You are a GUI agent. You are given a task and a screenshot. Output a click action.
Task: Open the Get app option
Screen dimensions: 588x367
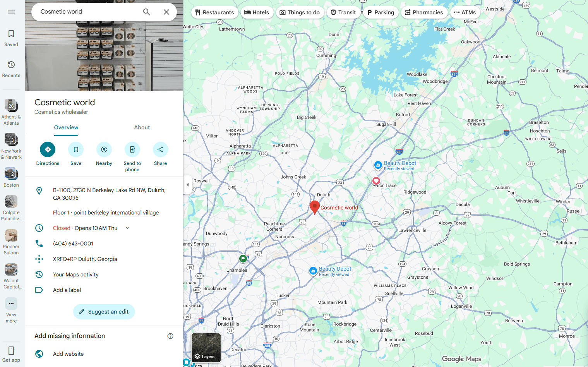pos(11,354)
